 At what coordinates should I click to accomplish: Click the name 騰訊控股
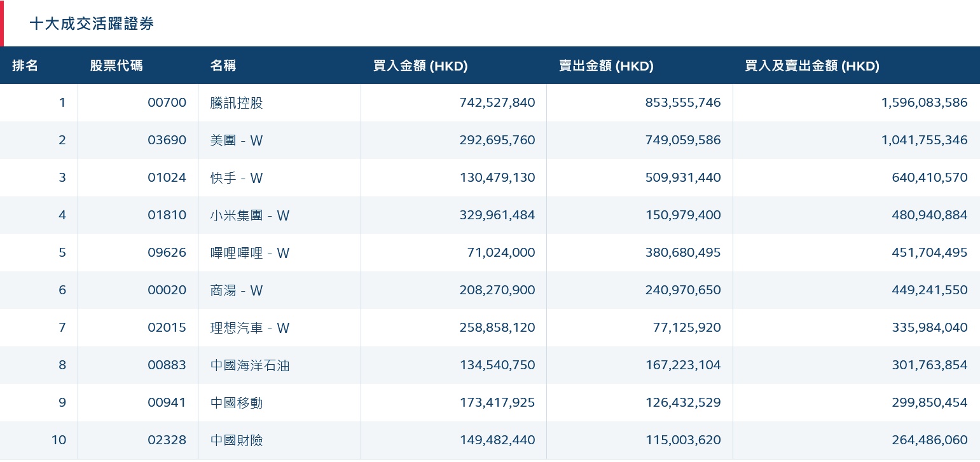point(237,103)
